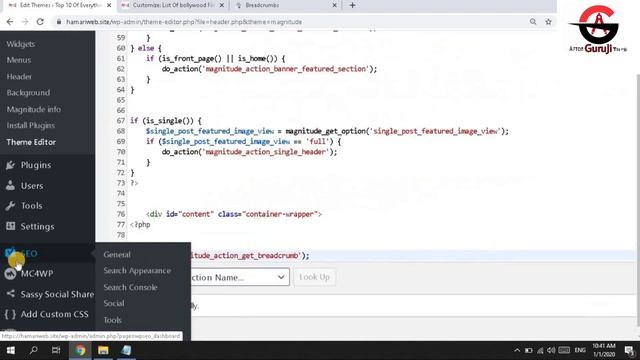640x360 pixels.
Task: Open the Windows Start menu
Action: (x=11, y=350)
